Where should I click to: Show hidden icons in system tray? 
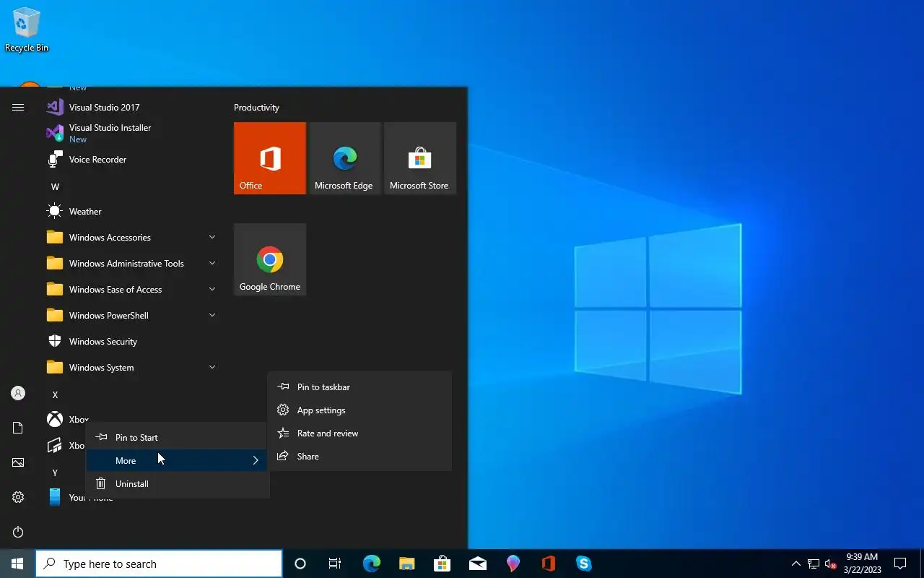pyautogui.click(x=796, y=564)
